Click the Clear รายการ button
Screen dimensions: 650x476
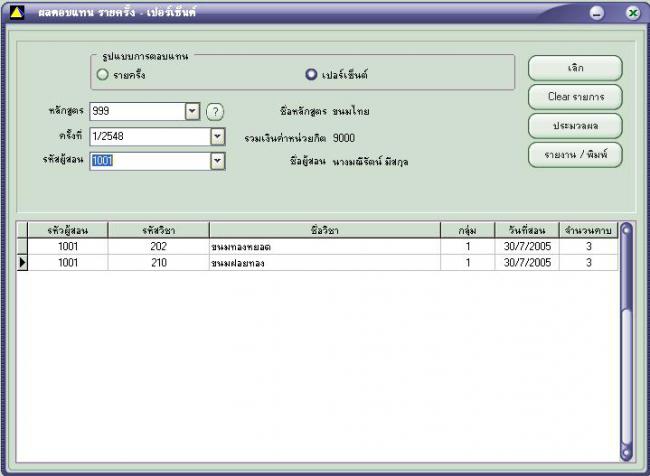point(575,97)
